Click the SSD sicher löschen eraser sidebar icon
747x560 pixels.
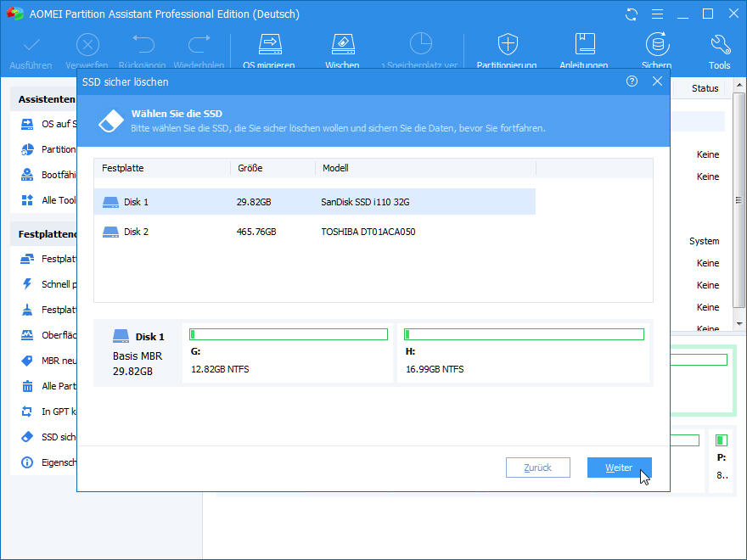(27, 437)
